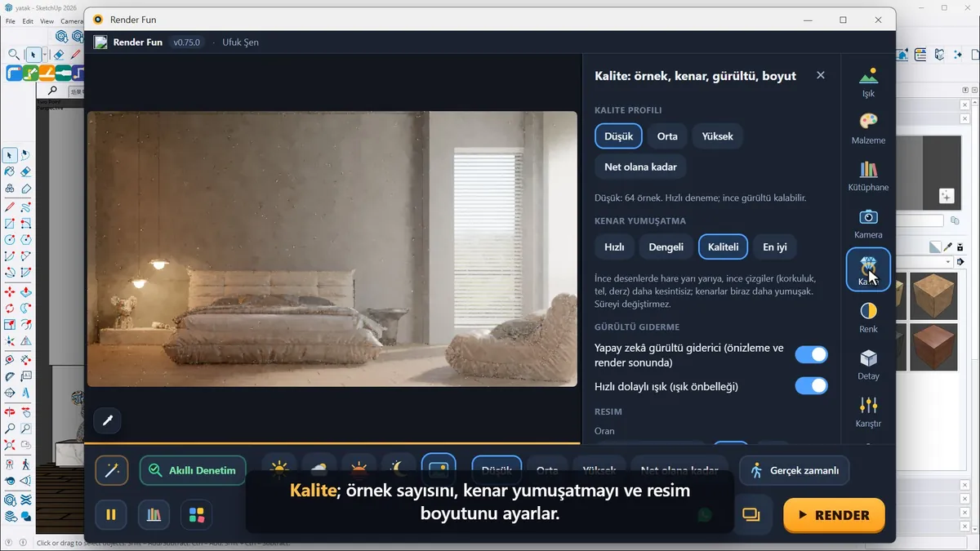Choose the Yüksek quality profile in Kalite panel
Image resolution: width=980 pixels, height=551 pixels.
(718, 136)
